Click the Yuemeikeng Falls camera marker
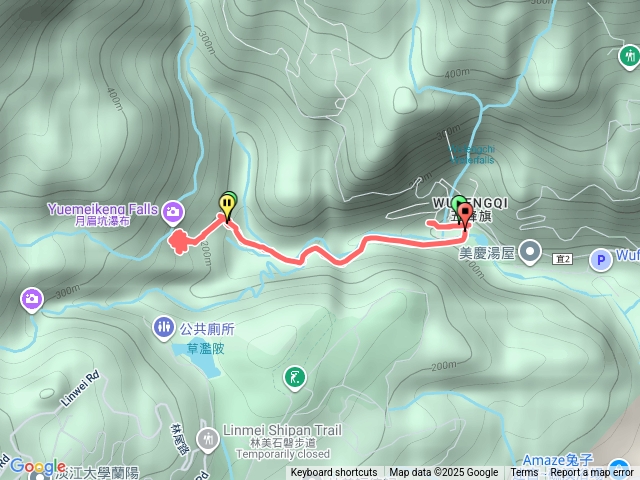 [x=173, y=212]
